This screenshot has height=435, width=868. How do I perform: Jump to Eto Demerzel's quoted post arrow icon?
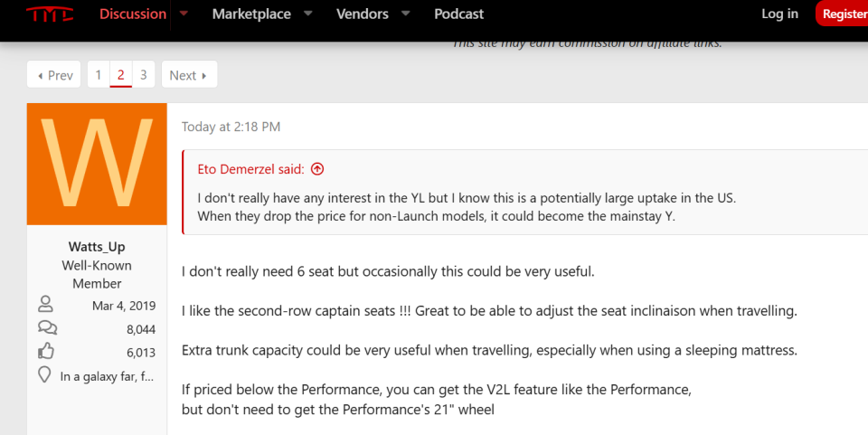(317, 169)
